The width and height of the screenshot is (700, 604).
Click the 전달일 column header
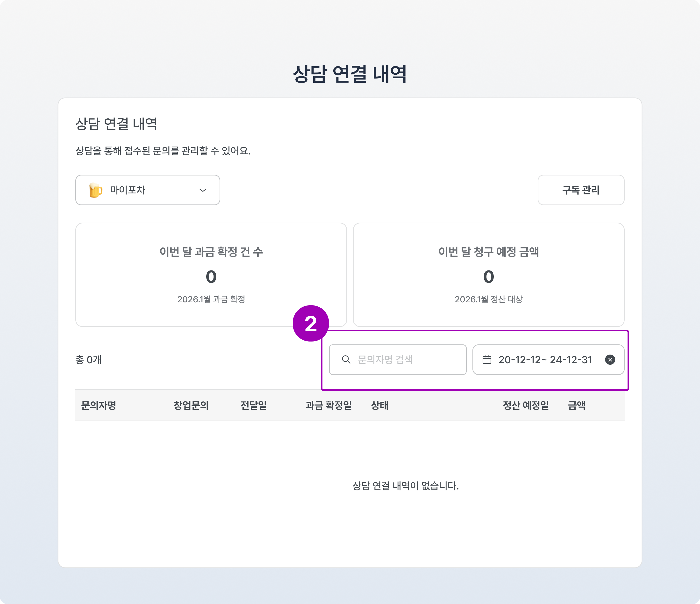pyautogui.click(x=253, y=405)
